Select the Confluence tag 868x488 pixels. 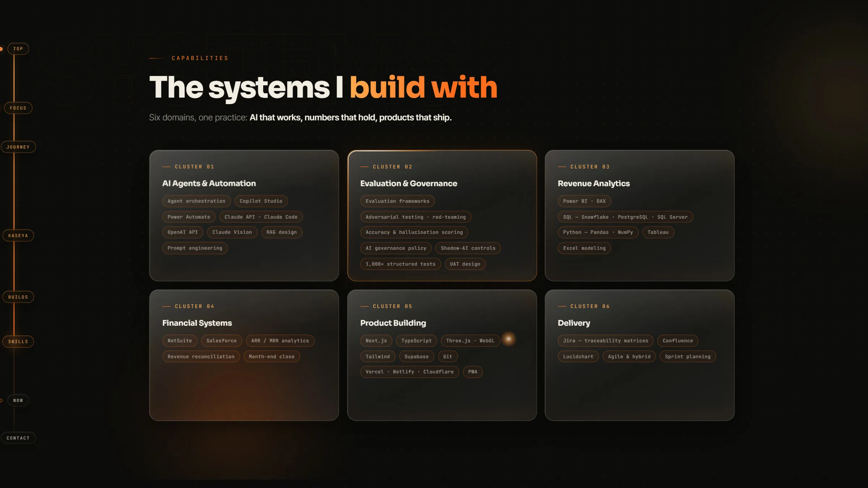click(x=678, y=341)
